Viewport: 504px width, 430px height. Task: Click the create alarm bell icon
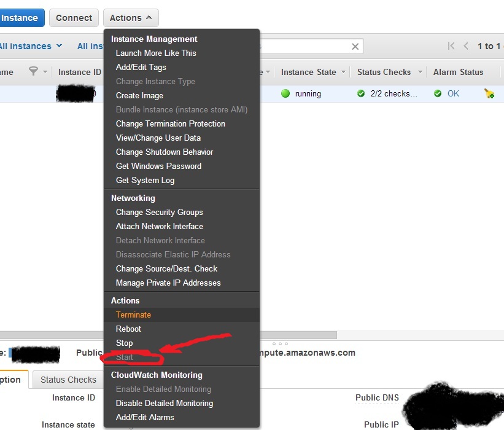pos(489,93)
